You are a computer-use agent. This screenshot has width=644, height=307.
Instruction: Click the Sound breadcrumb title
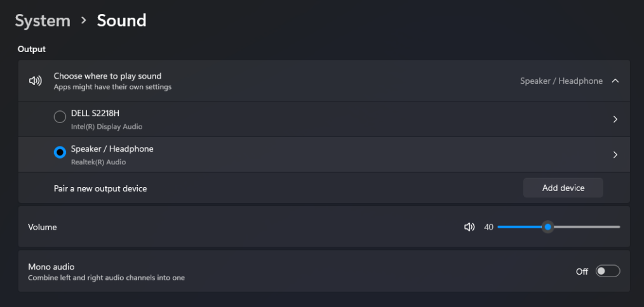pos(121,21)
